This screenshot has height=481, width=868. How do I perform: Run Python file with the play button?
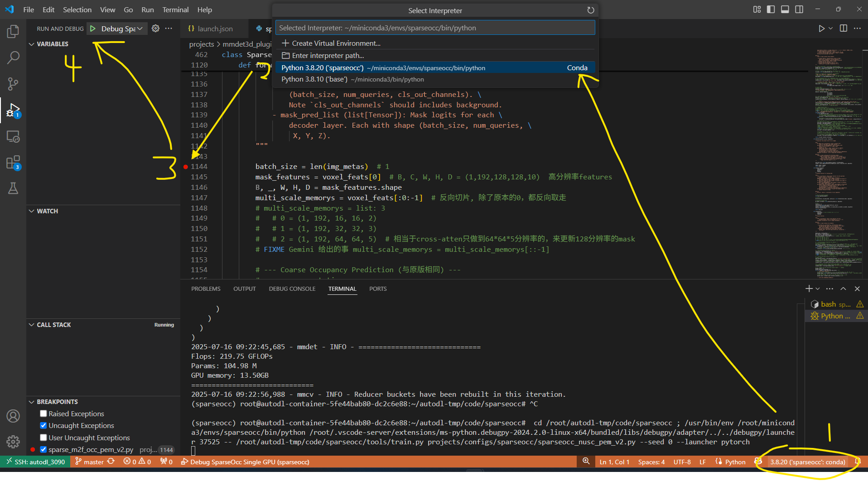pyautogui.click(x=821, y=28)
